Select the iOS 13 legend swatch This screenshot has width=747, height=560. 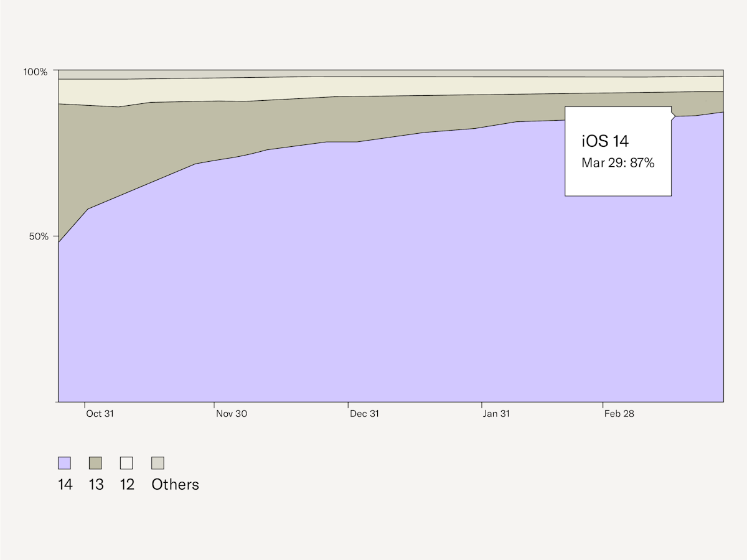pyautogui.click(x=95, y=462)
